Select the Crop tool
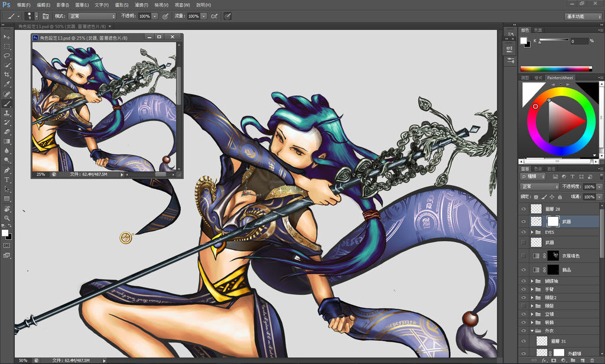605x364 pixels. pyautogui.click(x=7, y=74)
